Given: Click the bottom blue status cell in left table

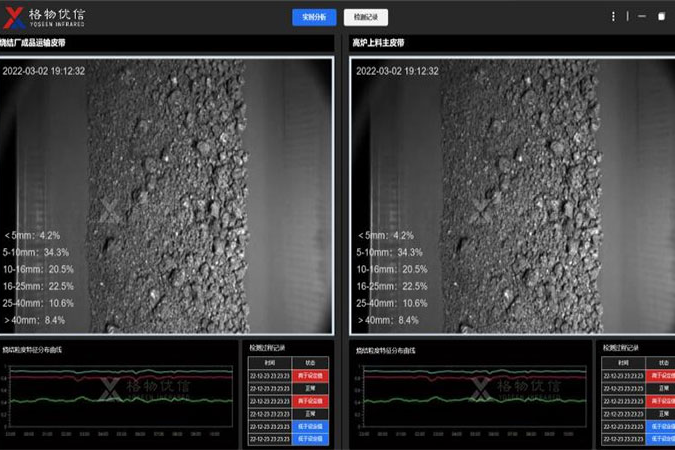Looking at the screenshot, I should (309, 439).
